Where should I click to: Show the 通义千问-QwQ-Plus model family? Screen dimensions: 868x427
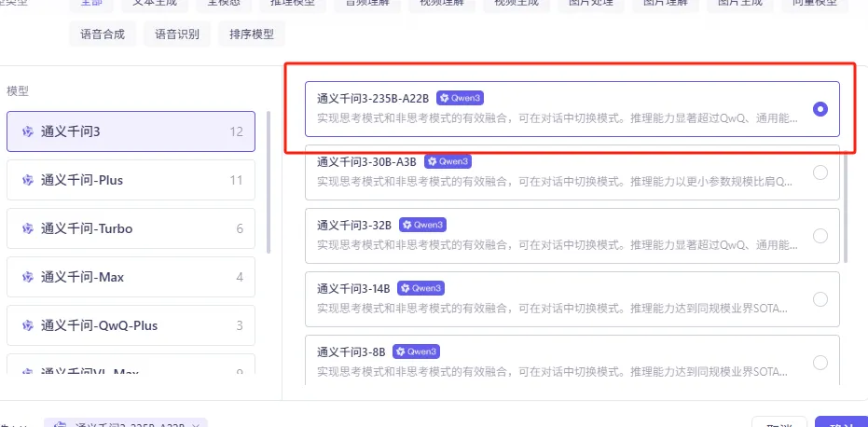click(131, 325)
